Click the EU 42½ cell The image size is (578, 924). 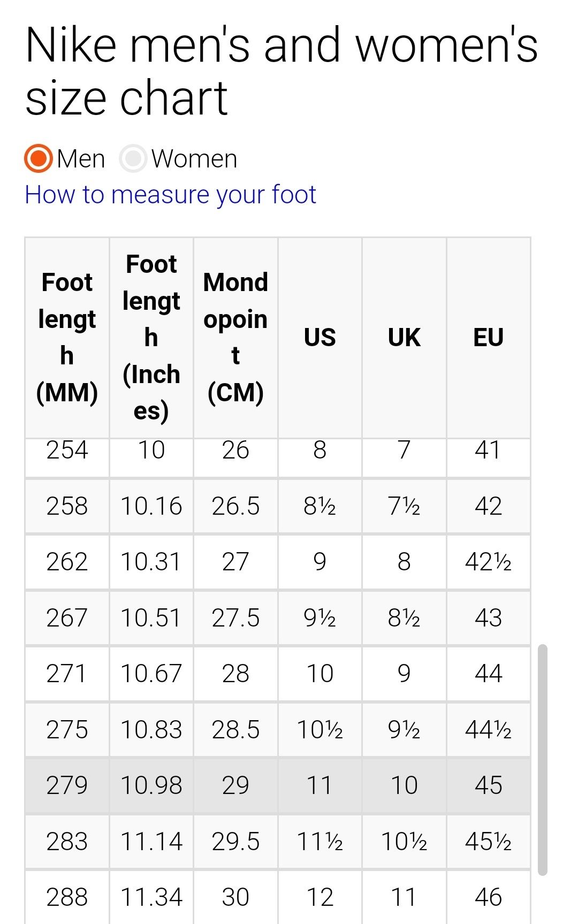pos(489,562)
